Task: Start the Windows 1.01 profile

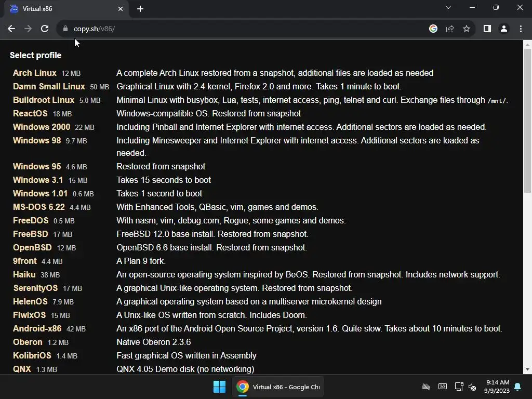Action: click(x=40, y=194)
